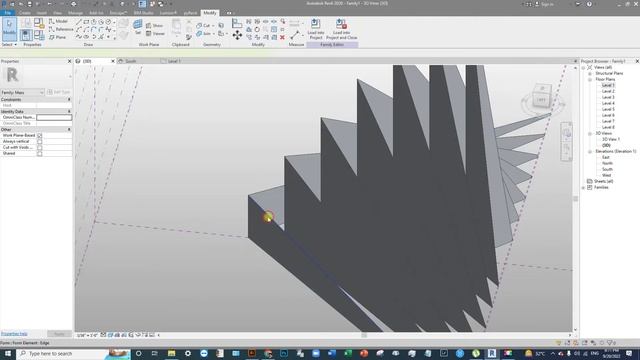Image resolution: width=640 pixels, height=360 pixels.
Task: Switch to the South view tab
Action: click(131, 61)
